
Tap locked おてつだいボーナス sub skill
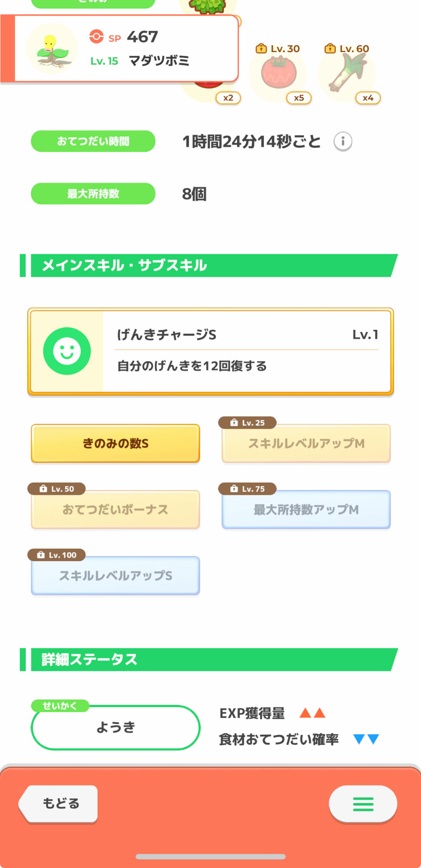116,509
